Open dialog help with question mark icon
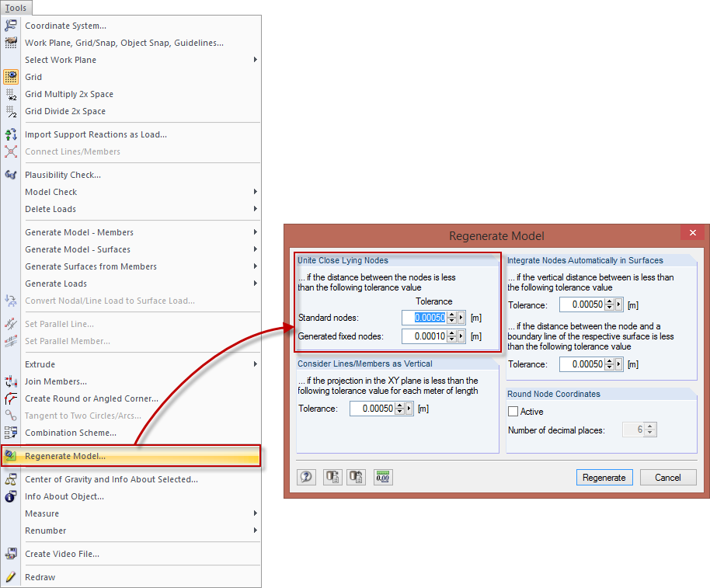 click(307, 477)
